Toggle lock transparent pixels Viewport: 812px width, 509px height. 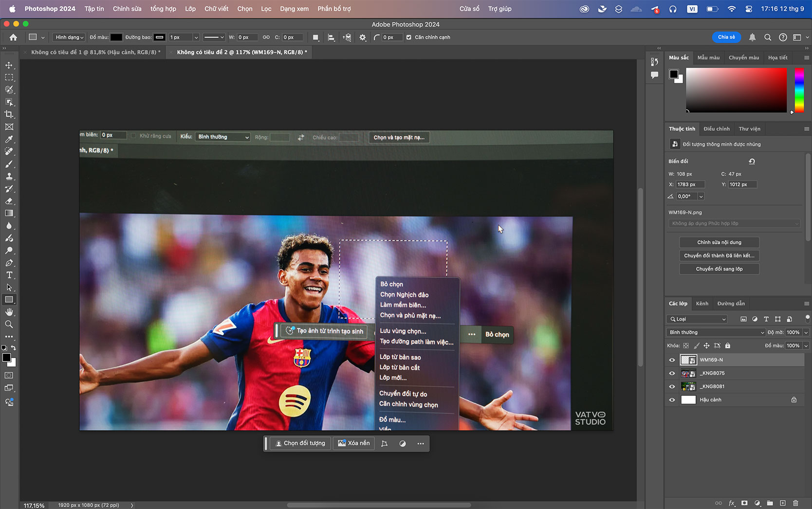pyautogui.click(x=686, y=346)
